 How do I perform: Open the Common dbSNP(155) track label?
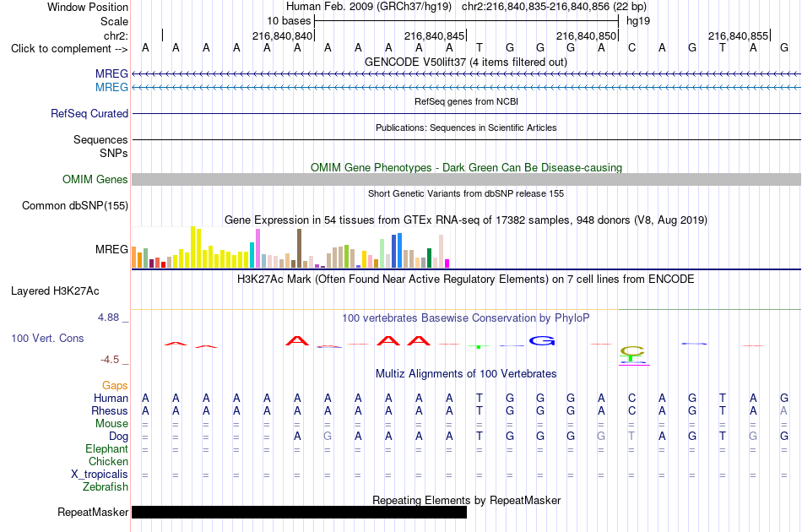(x=75, y=206)
